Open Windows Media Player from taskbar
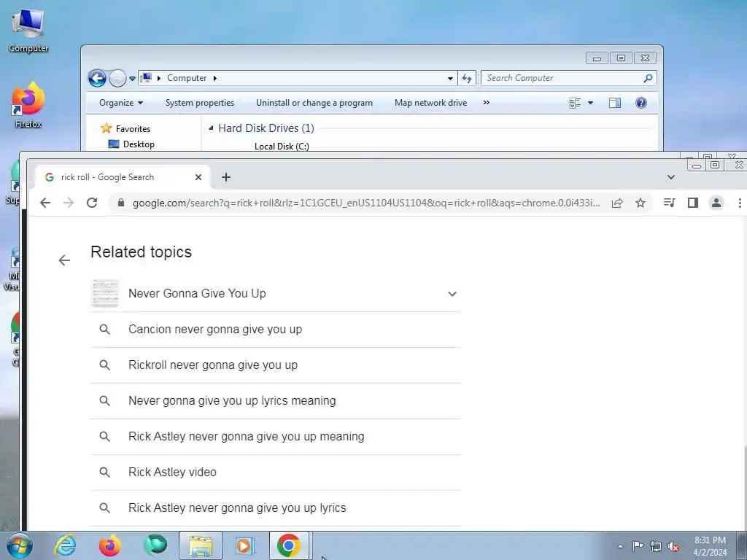 point(245,545)
